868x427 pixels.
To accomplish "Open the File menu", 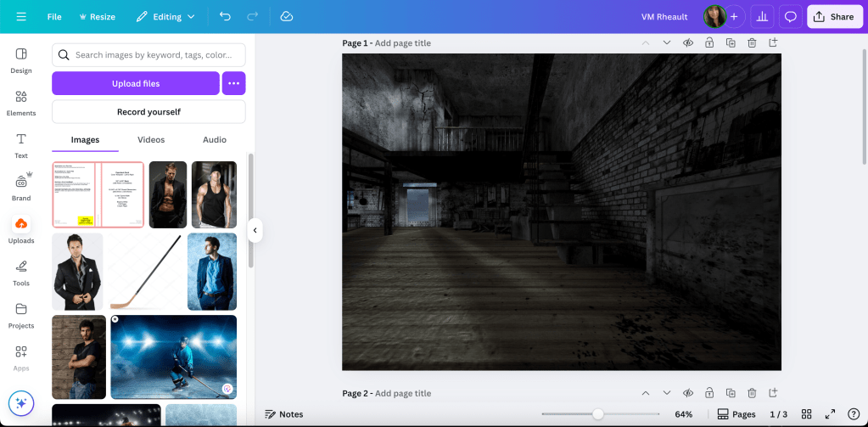I will [x=54, y=16].
